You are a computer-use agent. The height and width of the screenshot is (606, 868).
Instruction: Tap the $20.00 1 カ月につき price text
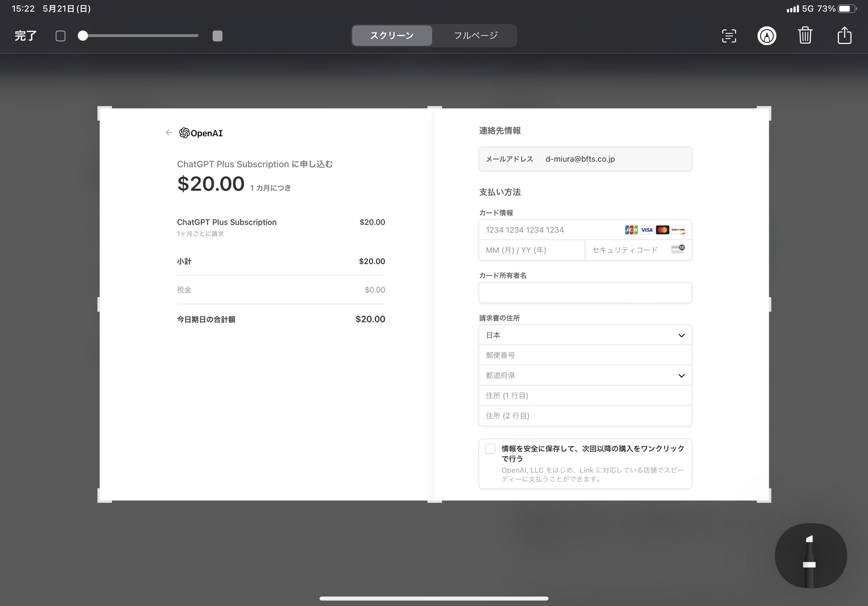[x=234, y=184]
